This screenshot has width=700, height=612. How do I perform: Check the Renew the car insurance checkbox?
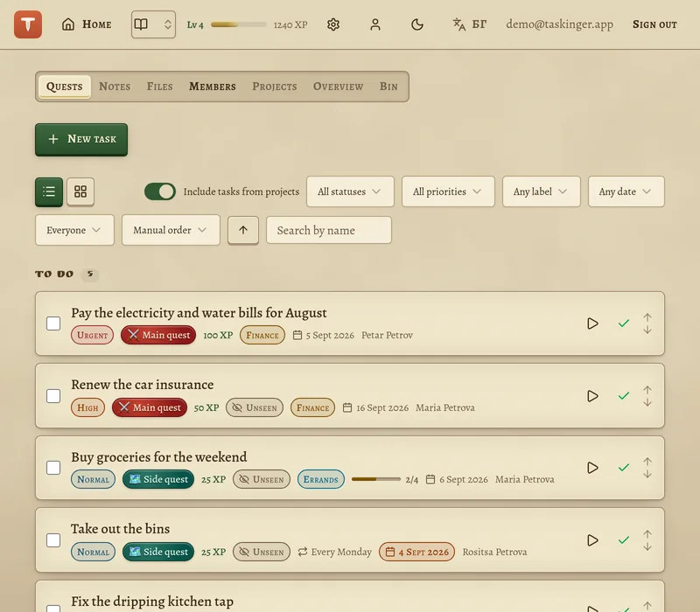click(x=53, y=396)
